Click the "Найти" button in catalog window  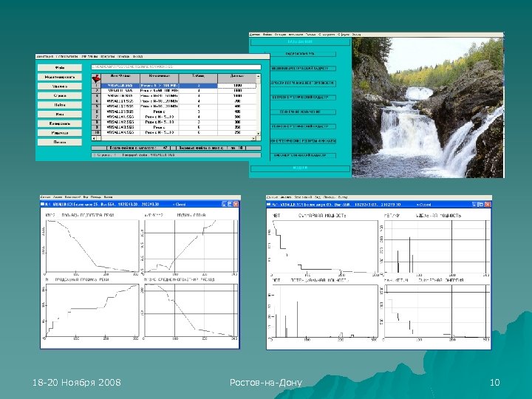pyautogui.click(x=60, y=105)
